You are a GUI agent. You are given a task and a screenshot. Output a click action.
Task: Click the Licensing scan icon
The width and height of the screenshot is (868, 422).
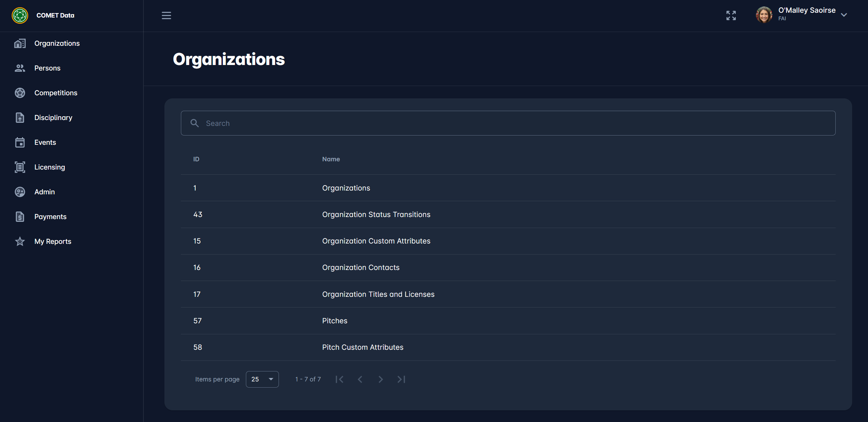(x=20, y=167)
